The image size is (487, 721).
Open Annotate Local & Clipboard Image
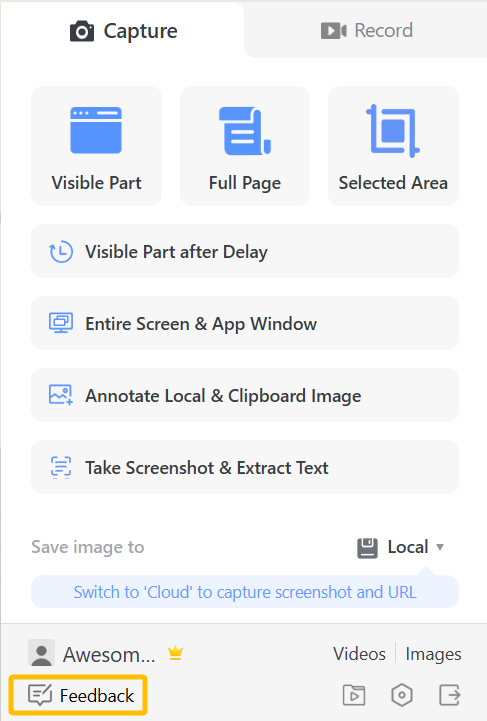pyautogui.click(x=245, y=395)
